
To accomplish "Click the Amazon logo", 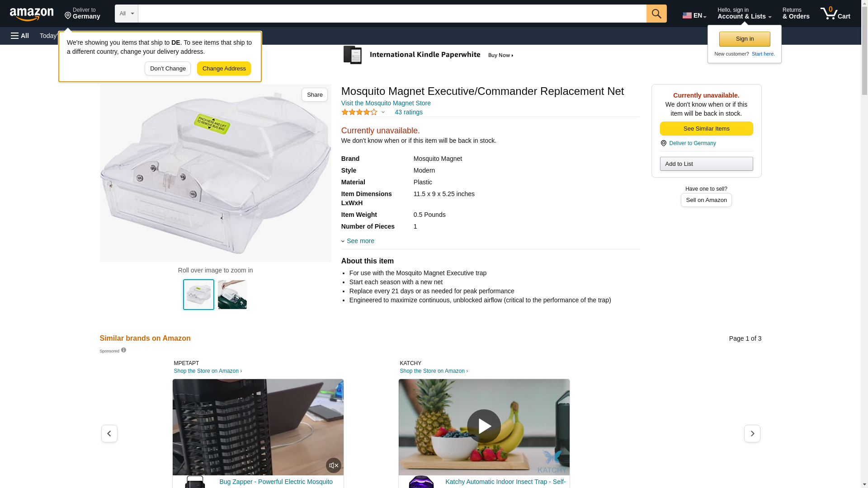I will [32, 14].
